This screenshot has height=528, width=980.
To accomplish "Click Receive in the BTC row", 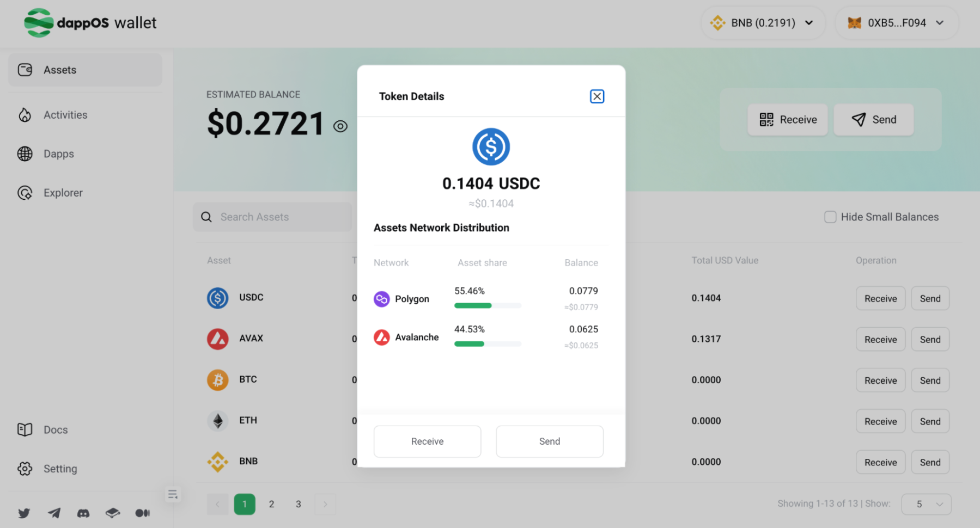I will click(880, 380).
